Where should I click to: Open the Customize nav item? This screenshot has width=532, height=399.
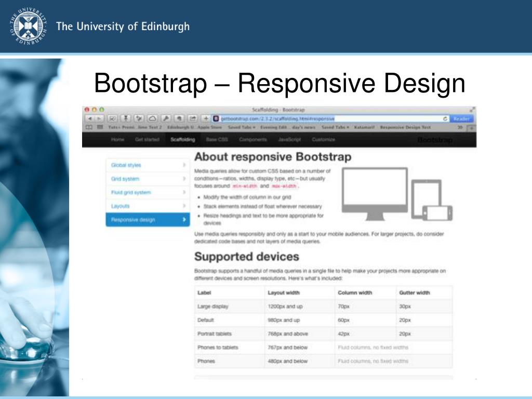coord(323,139)
